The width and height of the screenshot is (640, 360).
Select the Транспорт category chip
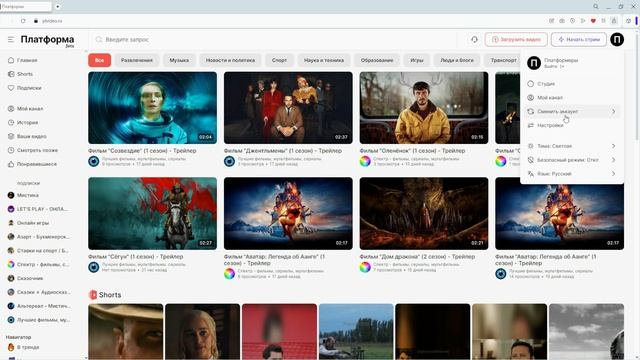click(x=503, y=60)
